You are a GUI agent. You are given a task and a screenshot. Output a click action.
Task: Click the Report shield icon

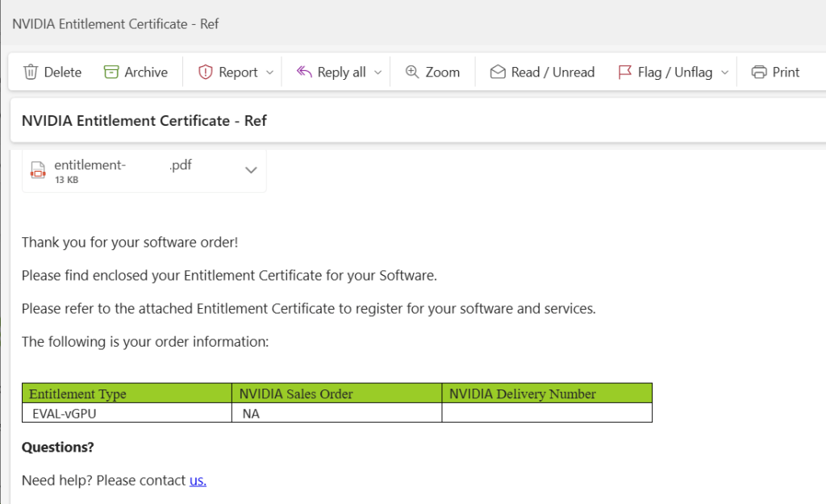pos(206,72)
